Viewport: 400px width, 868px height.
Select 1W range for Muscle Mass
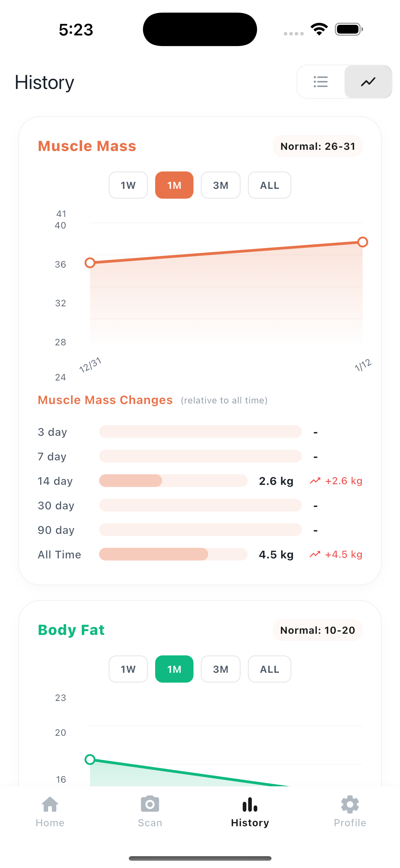tap(128, 185)
